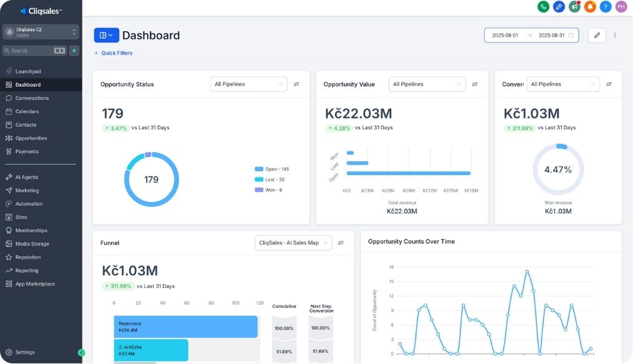Click the Quick Filters link

tap(114, 53)
